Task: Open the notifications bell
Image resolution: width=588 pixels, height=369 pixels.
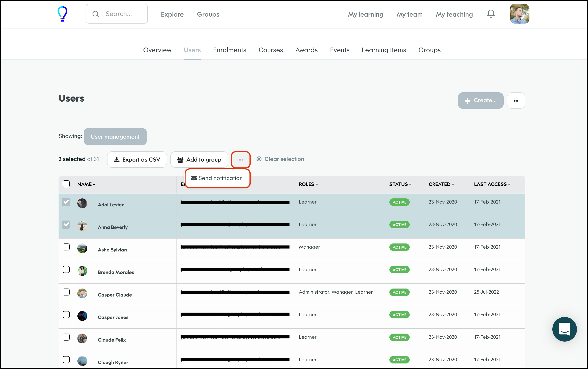Action: click(x=491, y=14)
